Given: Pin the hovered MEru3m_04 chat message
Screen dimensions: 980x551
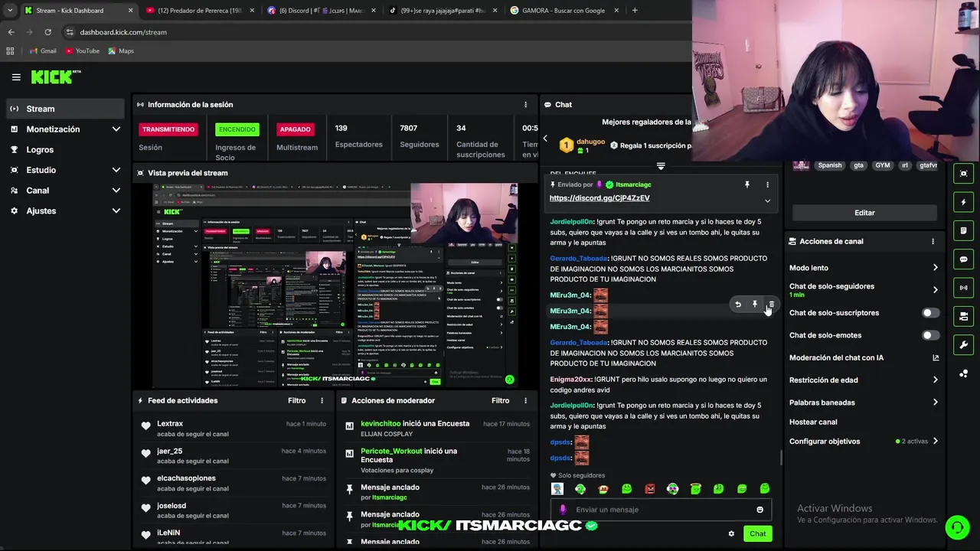Looking at the screenshot, I should pos(755,305).
